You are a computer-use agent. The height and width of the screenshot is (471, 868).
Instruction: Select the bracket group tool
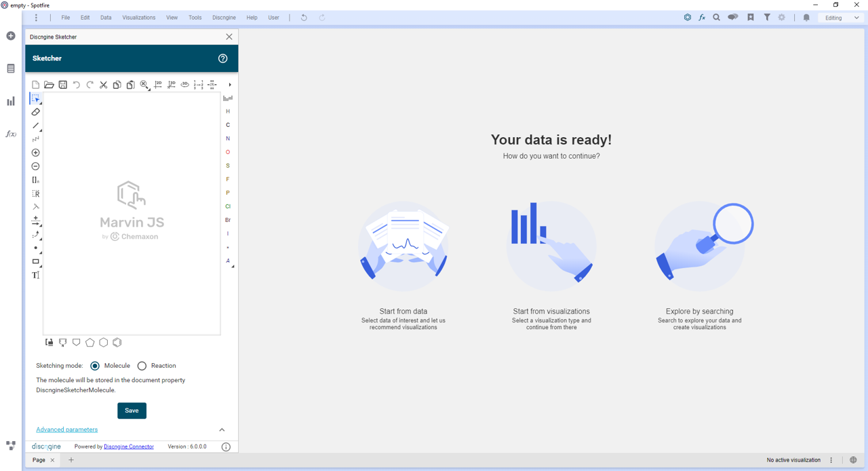point(36,180)
